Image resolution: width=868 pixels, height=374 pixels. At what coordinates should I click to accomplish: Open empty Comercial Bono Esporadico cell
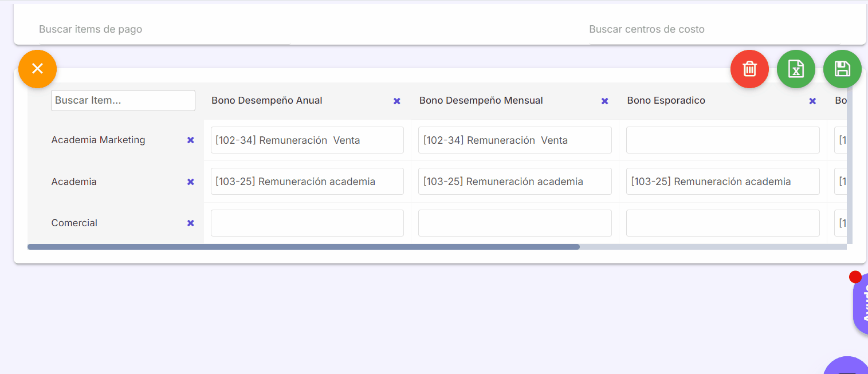point(723,223)
